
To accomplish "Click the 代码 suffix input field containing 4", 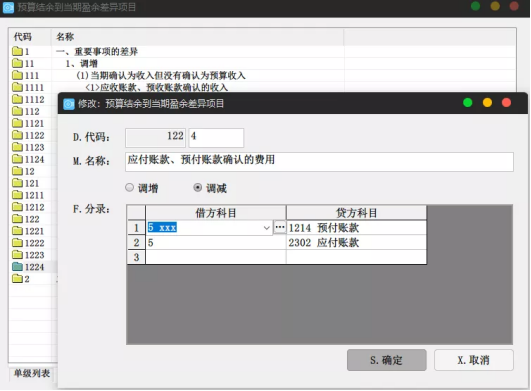I will pos(216,137).
